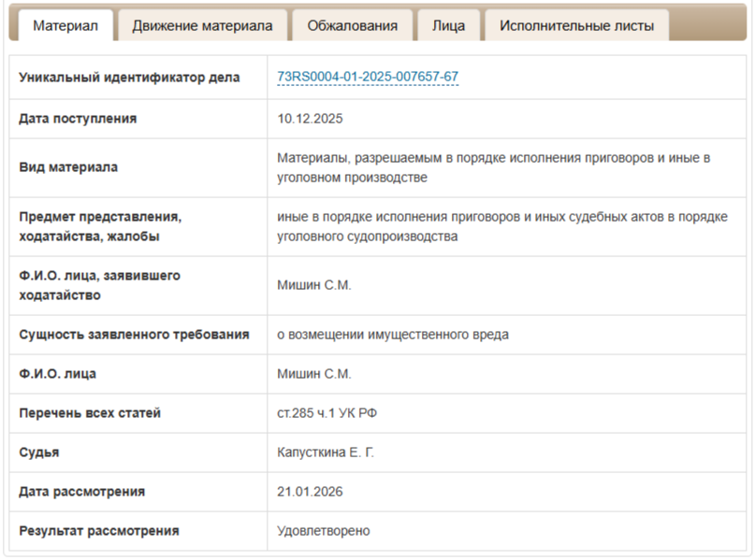Click the applicant name in the ходатайство row
The image size is (755, 560).
coord(314,285)
